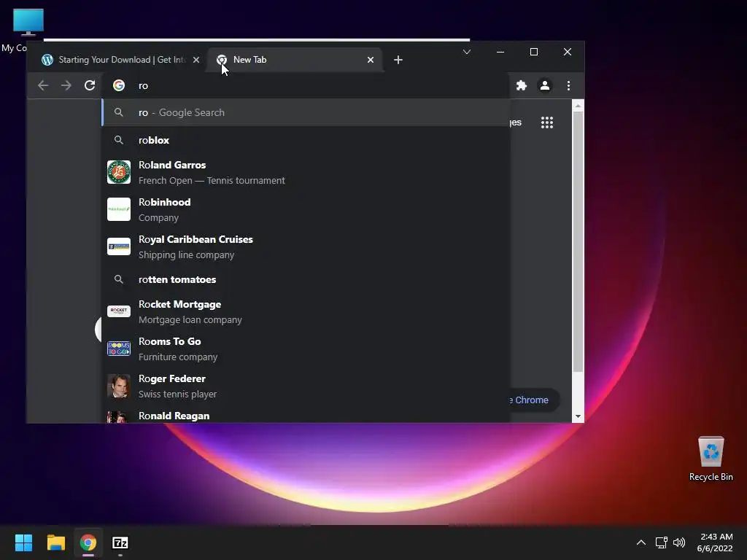
Task: Open File Explorer from the taskbar
Action: pyautogui.click(x=55, y=542)
